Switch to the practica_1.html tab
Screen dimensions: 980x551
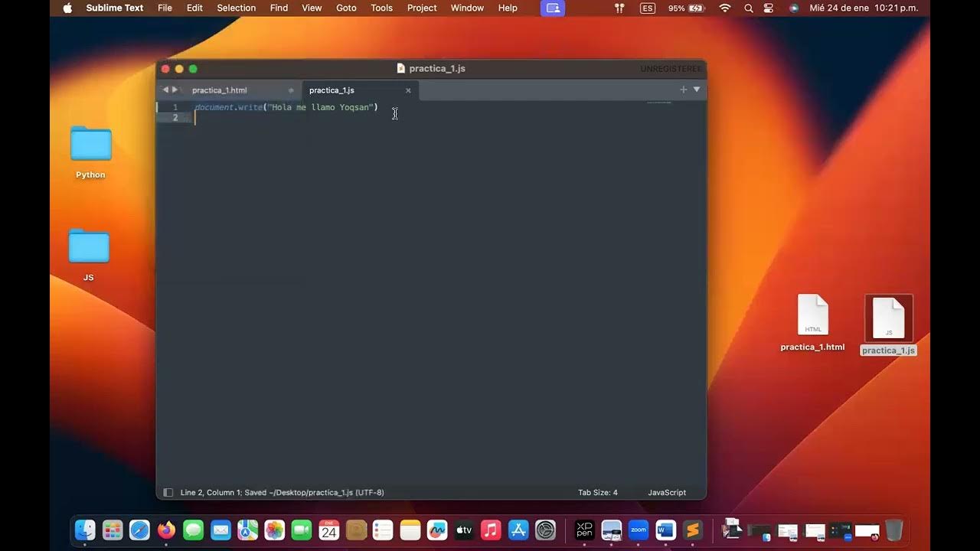click(220, 90)
